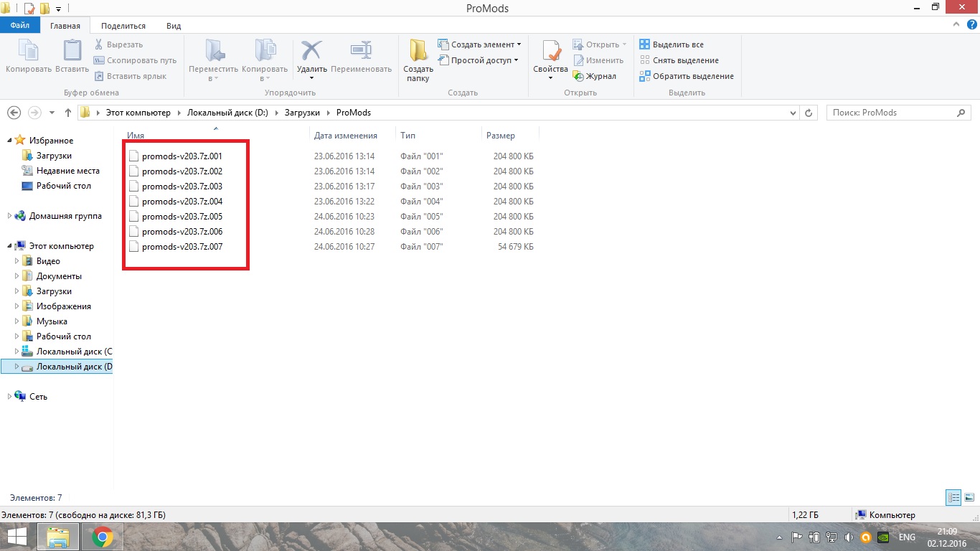The width and height of the screenshot is (980, 551).
Task: Switch to large icons view
Action: (x=969, y=497)
